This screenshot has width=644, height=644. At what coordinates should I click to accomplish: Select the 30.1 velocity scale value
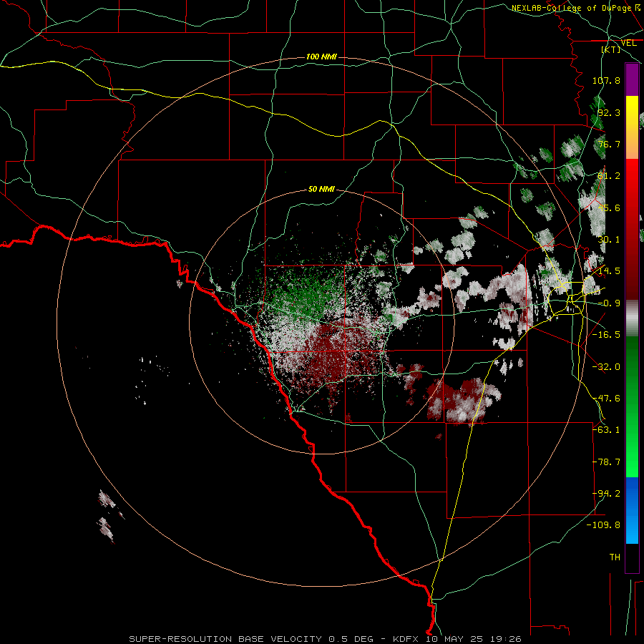pos(609,240)
